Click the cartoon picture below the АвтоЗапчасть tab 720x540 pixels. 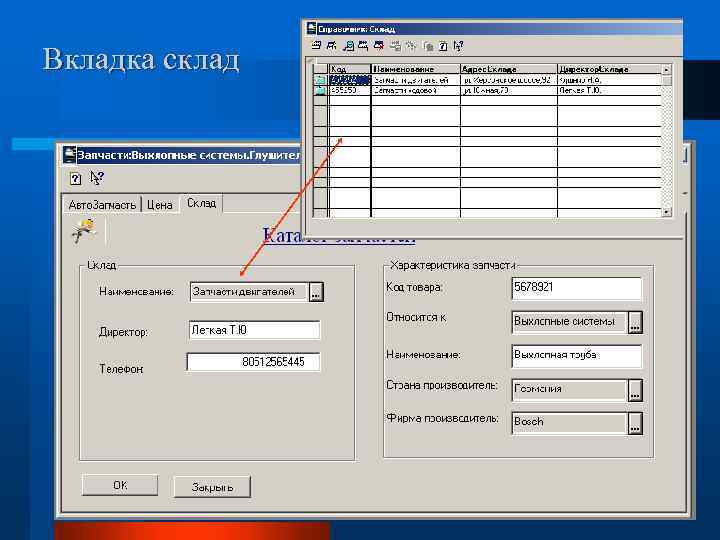point(84,230)
